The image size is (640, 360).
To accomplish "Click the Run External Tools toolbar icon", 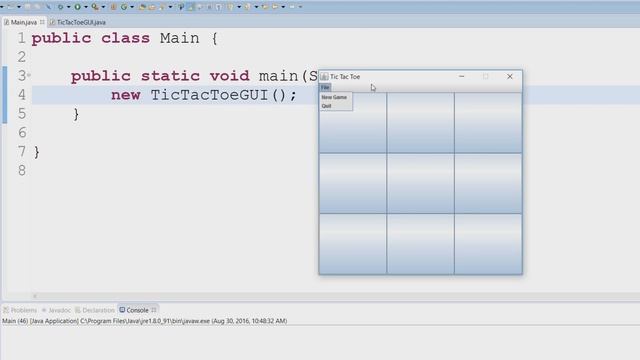I will coord(95,7).
